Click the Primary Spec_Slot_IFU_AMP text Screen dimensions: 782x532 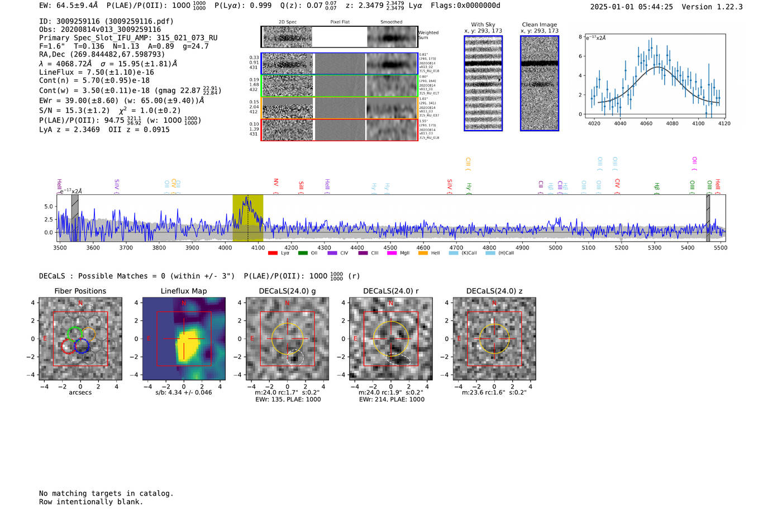tap(128, 38)
